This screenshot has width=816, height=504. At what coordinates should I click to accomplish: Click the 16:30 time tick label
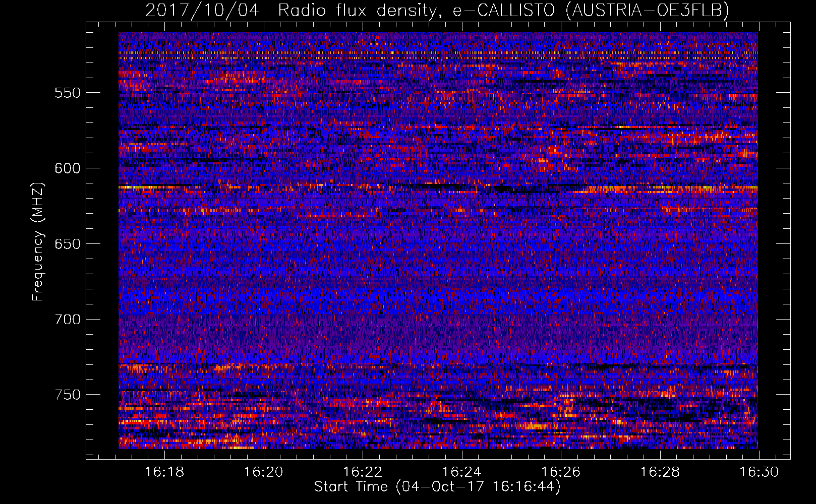(759, 472)
